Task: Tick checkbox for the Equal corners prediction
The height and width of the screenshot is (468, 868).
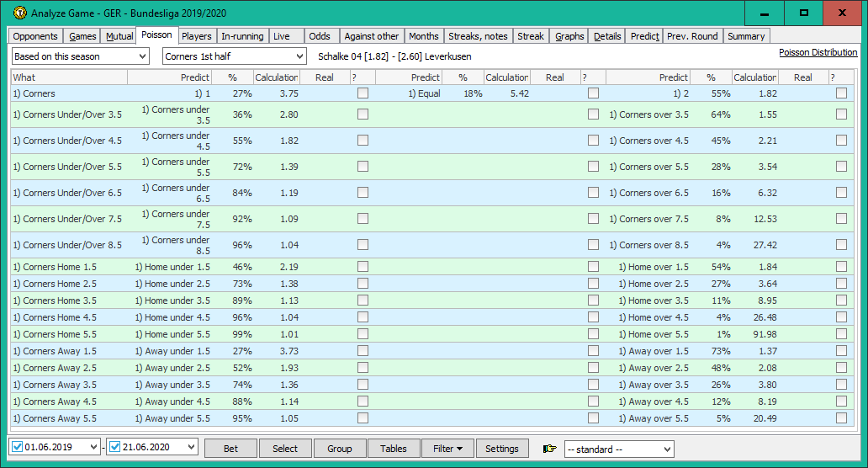Action: (593, 93)
